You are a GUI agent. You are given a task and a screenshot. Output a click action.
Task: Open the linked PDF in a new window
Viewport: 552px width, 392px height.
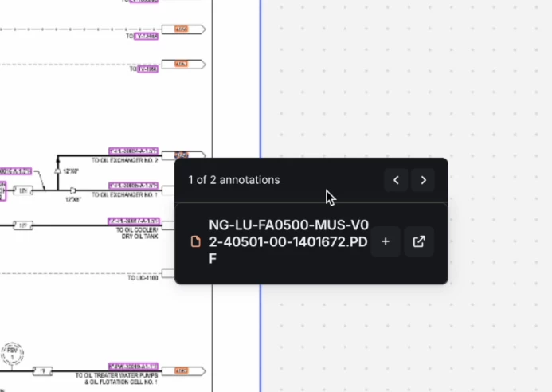418,241
